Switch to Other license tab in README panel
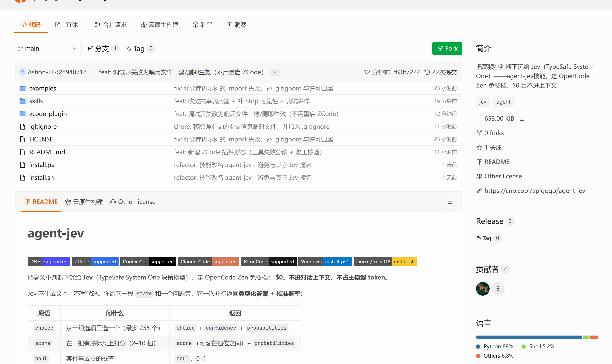This screenshot has width=612, height=364. point(133,202)
